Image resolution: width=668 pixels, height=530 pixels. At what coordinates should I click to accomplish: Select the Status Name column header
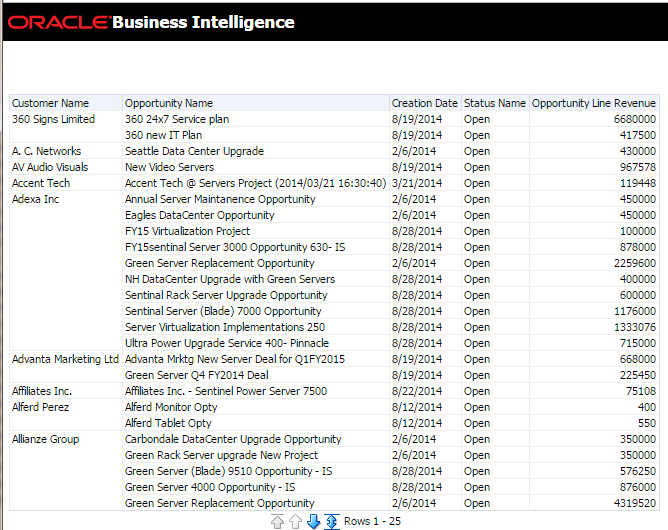point(495,103)
